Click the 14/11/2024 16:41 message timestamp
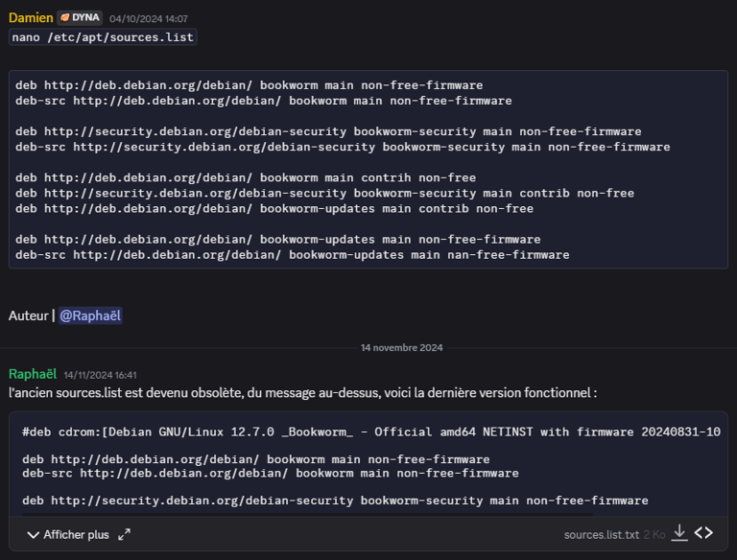The image size is (737, 560). tap(100, 375)
